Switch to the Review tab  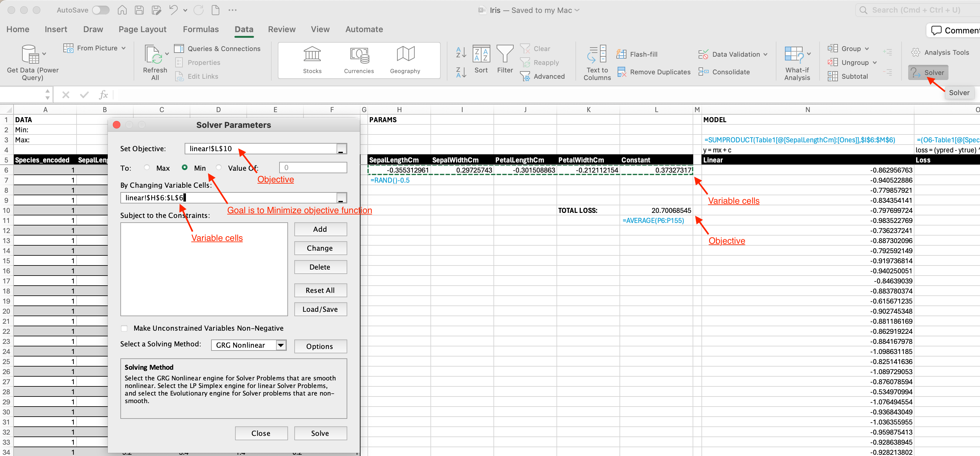(x=281, y=29)
